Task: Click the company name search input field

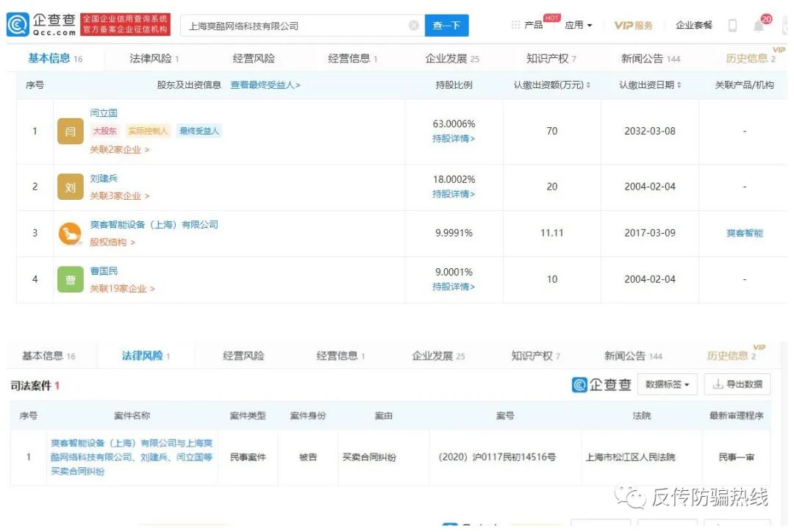Action: click(x=294, y=26)
